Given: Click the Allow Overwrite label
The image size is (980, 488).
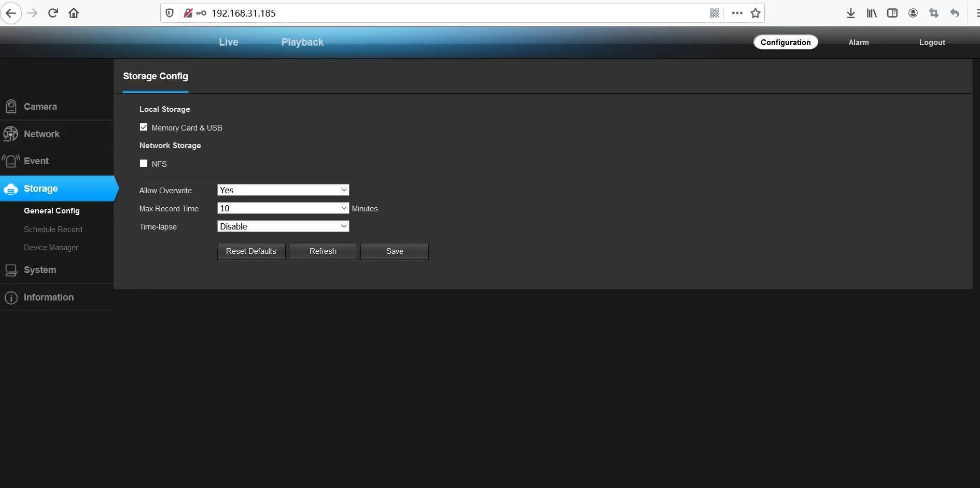Looking at the screenshot, I should (x=165, y=191).
